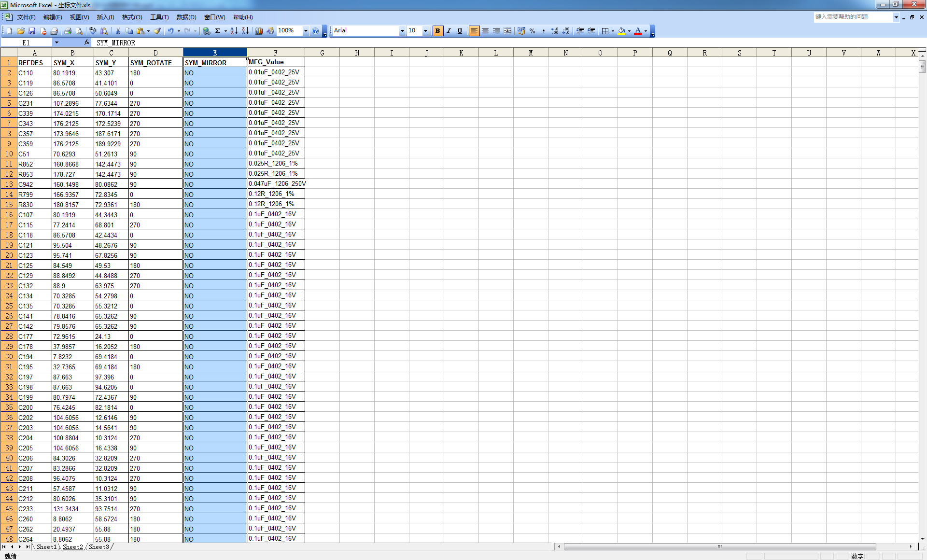Switch to the Sheet2 tab
This screenshot has width=927, height=560.
pos(73,547)
